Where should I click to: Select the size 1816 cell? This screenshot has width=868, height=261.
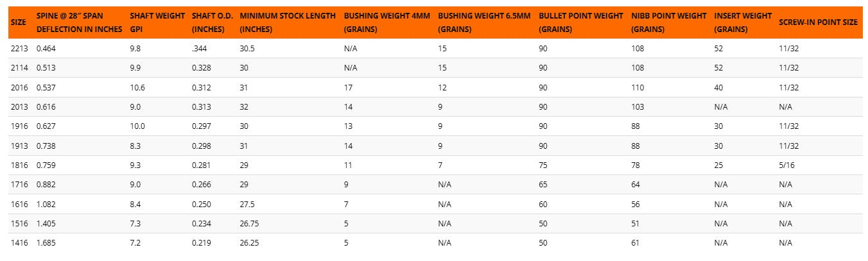click(19, 165)
